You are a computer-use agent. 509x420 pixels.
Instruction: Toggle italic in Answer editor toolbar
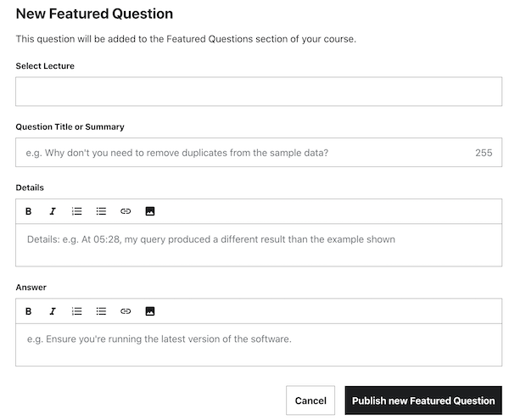pyautogui.click(x=53, y=311)
